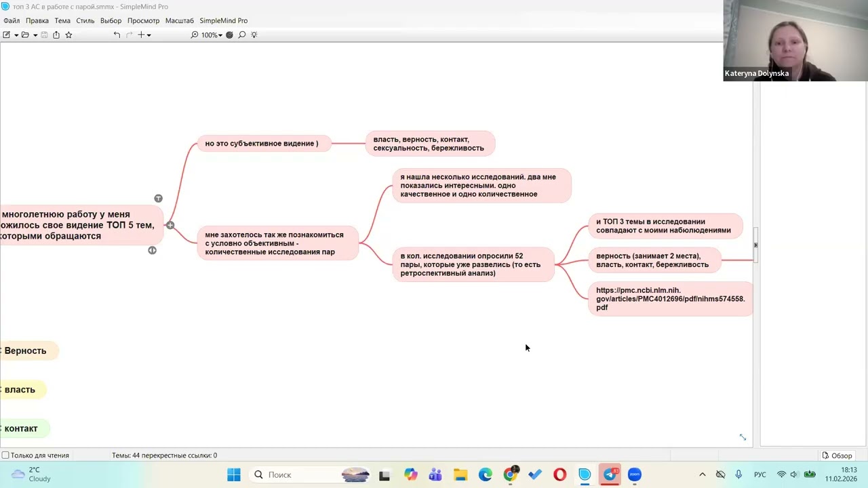Viewport: 868px width, 488px height.
Task: Select the yellow власть topic node
Action: [22, 390]
